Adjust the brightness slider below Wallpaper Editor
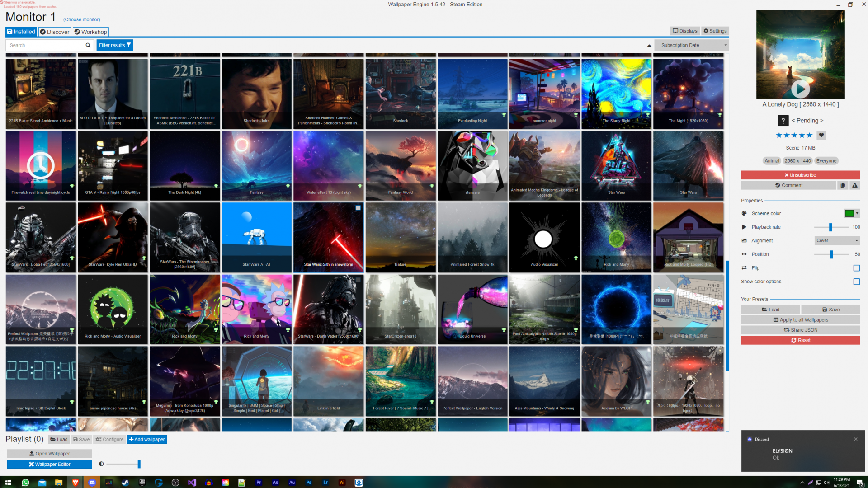Viewport: 868px width, 488px height. click(x=123, y=464)
